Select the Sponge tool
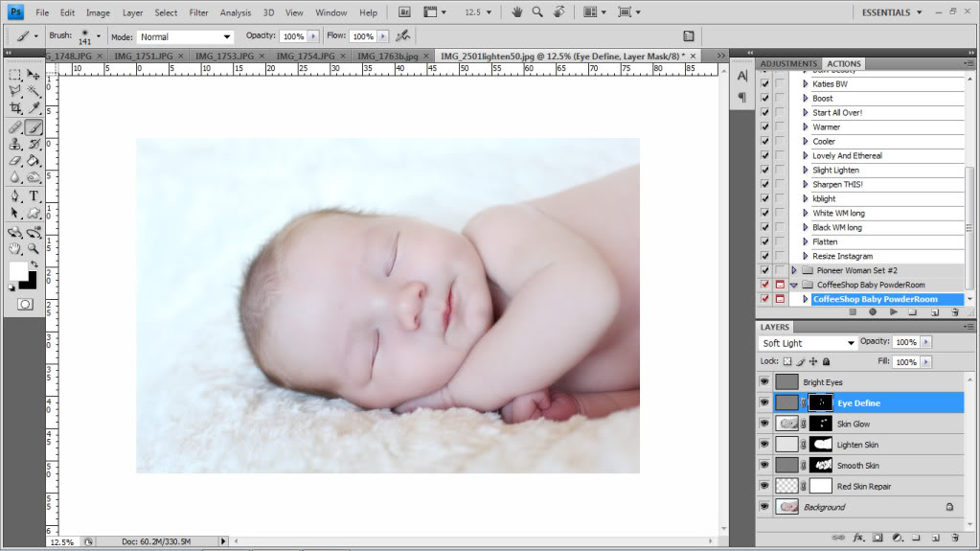 34,177
